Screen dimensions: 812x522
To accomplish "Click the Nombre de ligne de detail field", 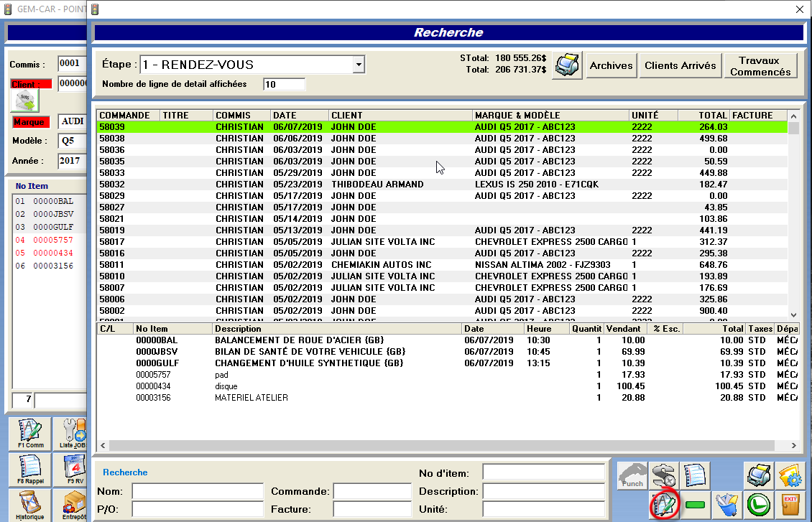I will [284, 84].
